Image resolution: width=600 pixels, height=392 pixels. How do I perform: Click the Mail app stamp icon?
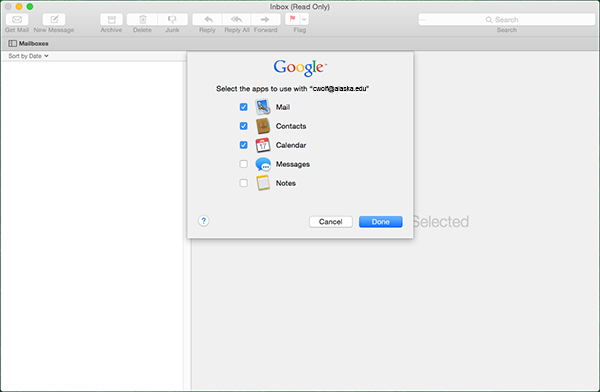pos(263,107)
